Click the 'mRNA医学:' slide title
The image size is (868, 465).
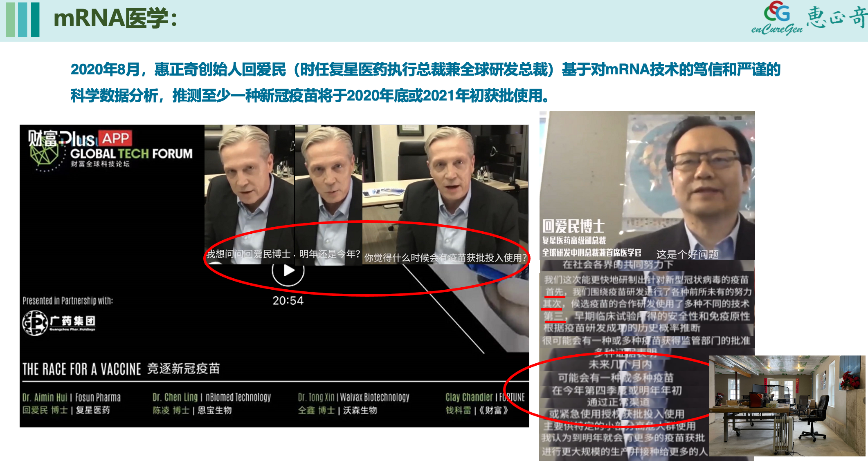click(x=116, y=18)
